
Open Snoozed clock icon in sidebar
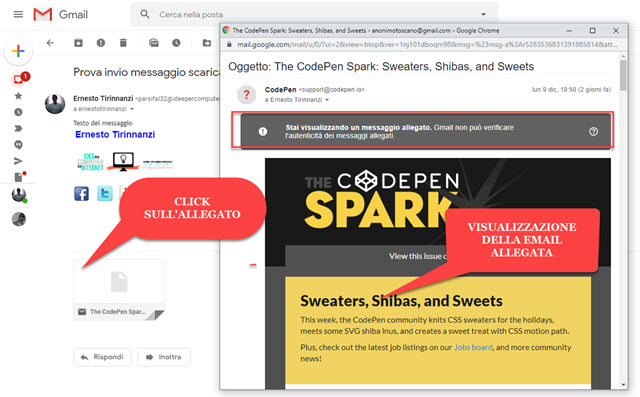tap(18, 112)
